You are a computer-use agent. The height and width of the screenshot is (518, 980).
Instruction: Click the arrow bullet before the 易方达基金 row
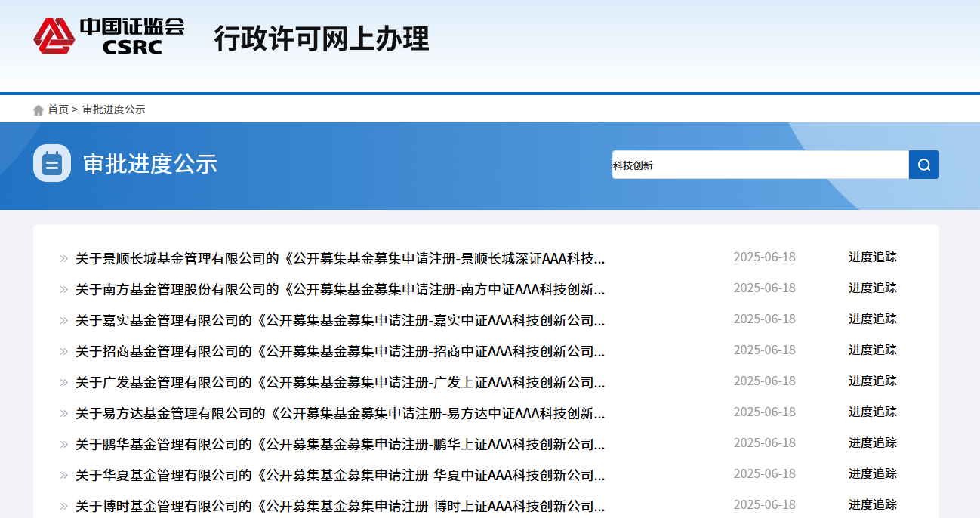click(64, 414)
